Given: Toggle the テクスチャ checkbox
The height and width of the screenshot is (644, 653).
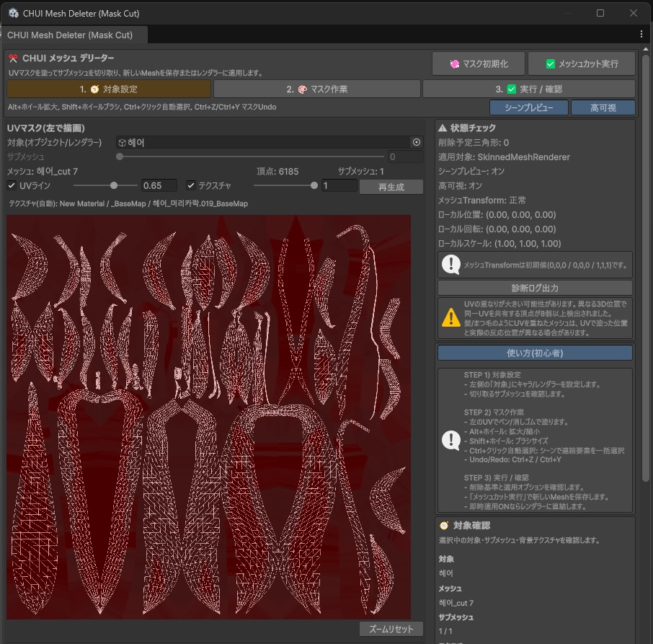Looking at the screenshot, I should point(191,185).
